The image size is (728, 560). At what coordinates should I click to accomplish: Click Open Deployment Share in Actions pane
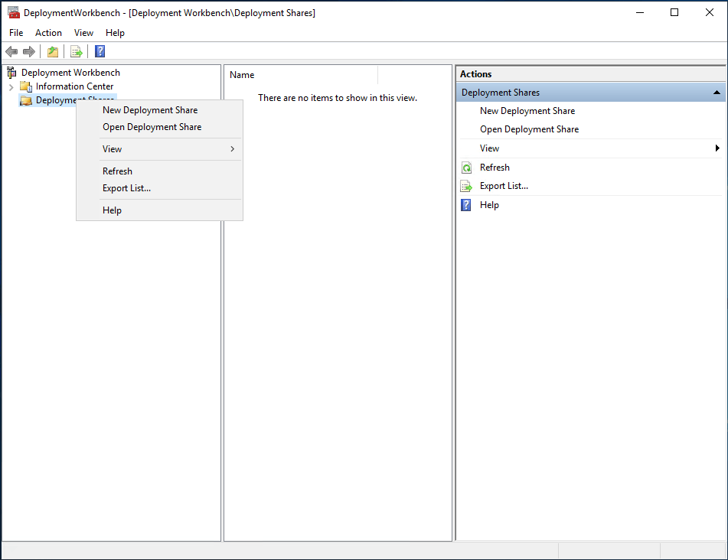pos(529,129)
